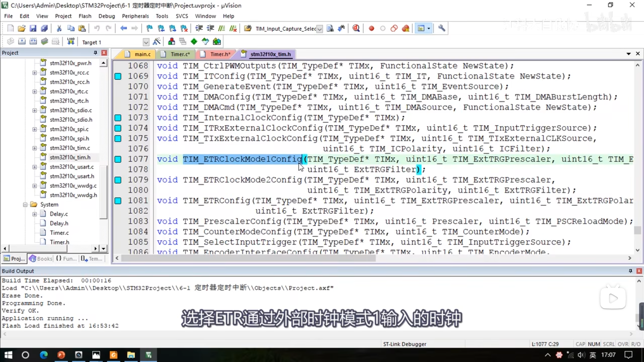
Task: Click Manage Project Items icon
Action: 171,41
